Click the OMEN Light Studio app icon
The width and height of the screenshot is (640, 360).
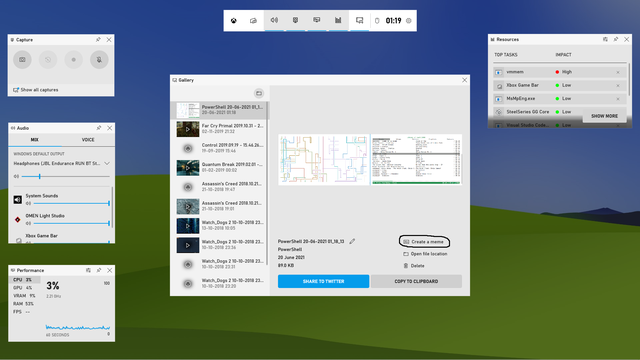[18, 220]
